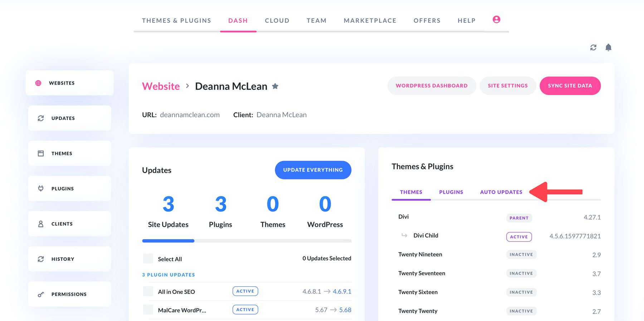
Task: Click the Website breadcrumb link
Action: [161, 86]
